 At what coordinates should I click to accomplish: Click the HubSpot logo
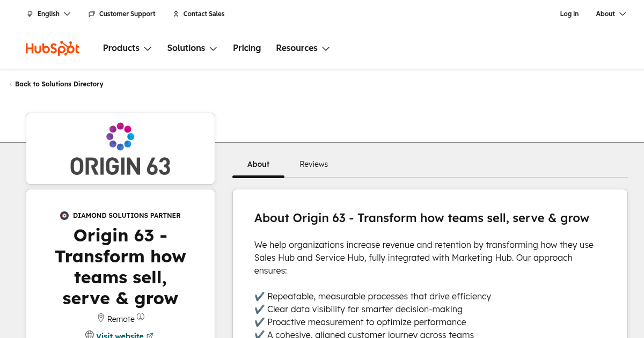(x=53, y=48)
